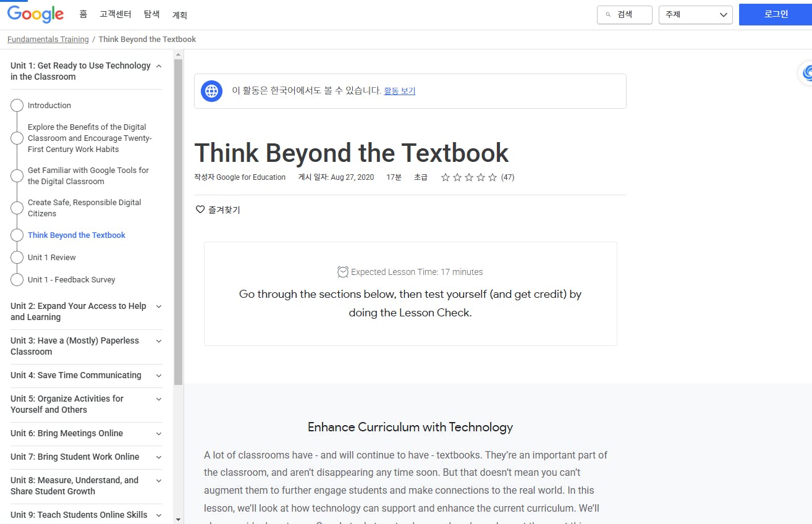Screen dimensions: 812x524
Task: Open 고객센터 in top navigation
Action: [116, 14]
